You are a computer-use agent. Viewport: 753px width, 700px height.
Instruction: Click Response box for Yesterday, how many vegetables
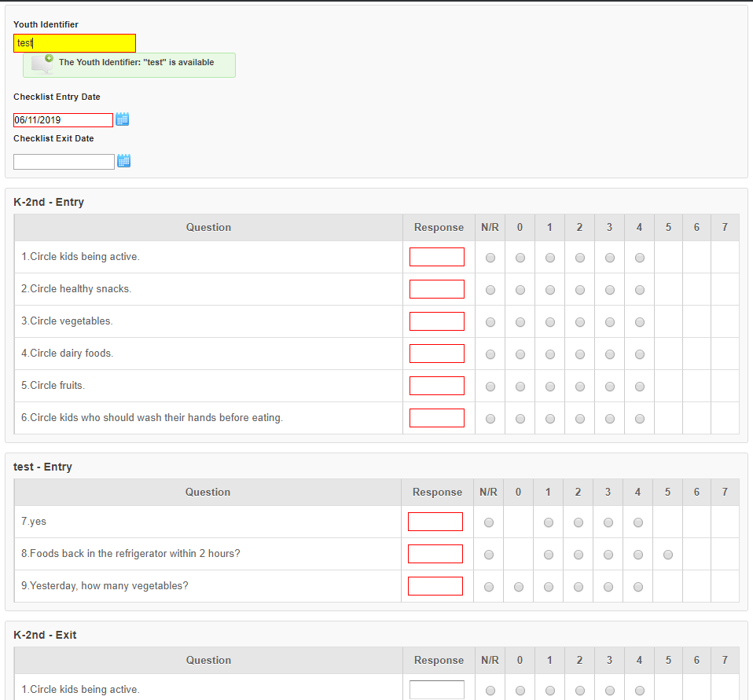coord(435,586)
